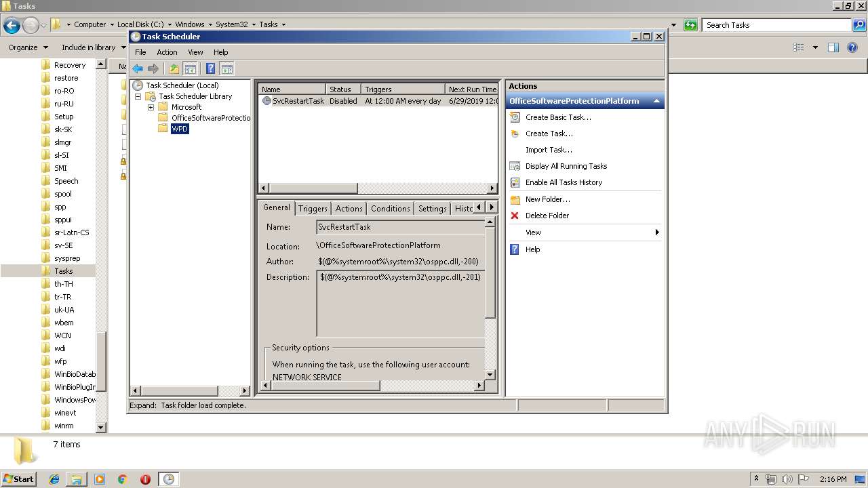The height and width of the screenshot is (488, 868).
Task: Click the Create Basic Task icon
Action: pyautogui.click(x=515, y=117)
